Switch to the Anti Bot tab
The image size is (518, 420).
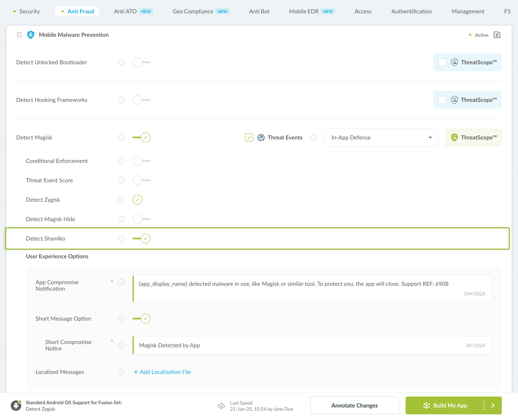click(x=259, y=11)
